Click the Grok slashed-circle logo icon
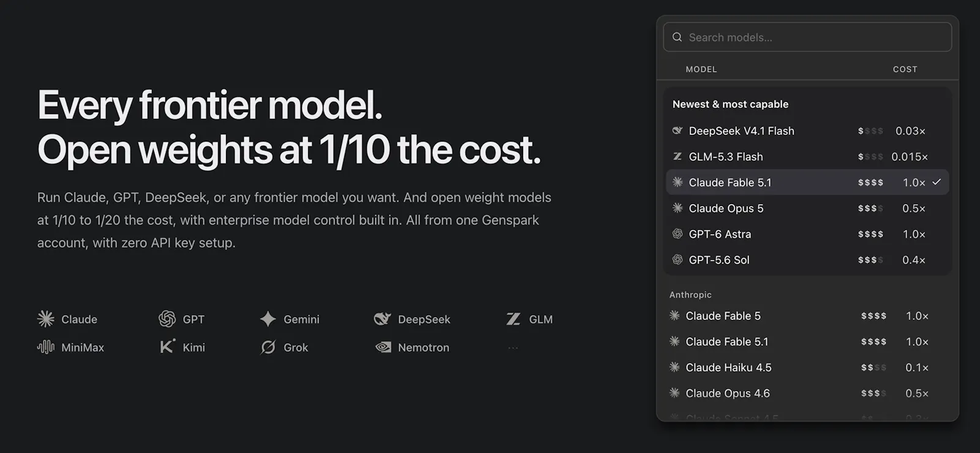This screenshot has width=980, height=453. click(x=268, y=347)
